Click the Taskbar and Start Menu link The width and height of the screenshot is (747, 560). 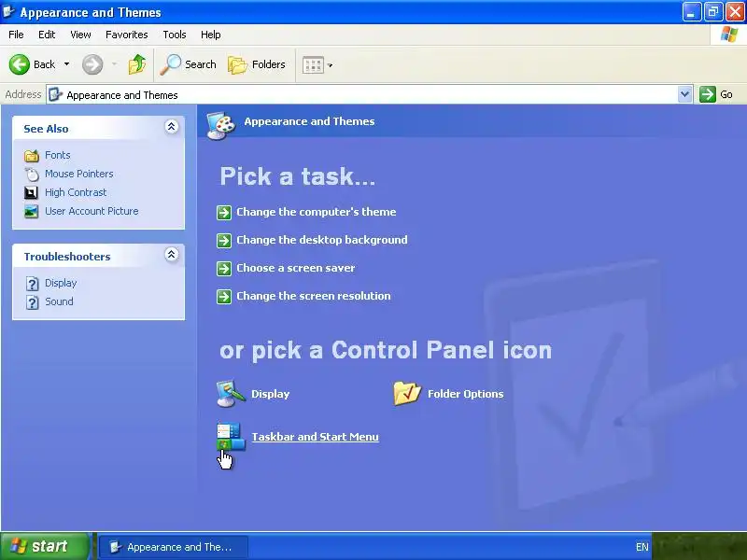315,437
